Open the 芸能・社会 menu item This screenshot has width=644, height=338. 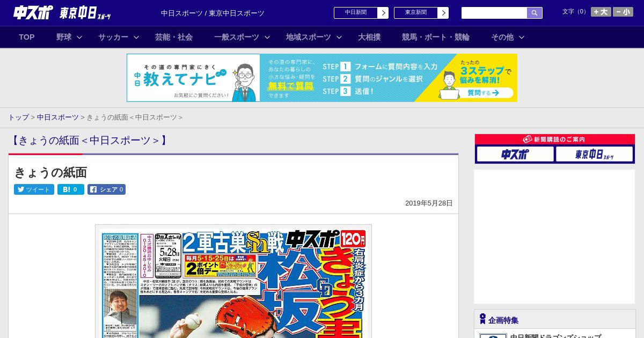pyautogui.click(x=174, y=37)
